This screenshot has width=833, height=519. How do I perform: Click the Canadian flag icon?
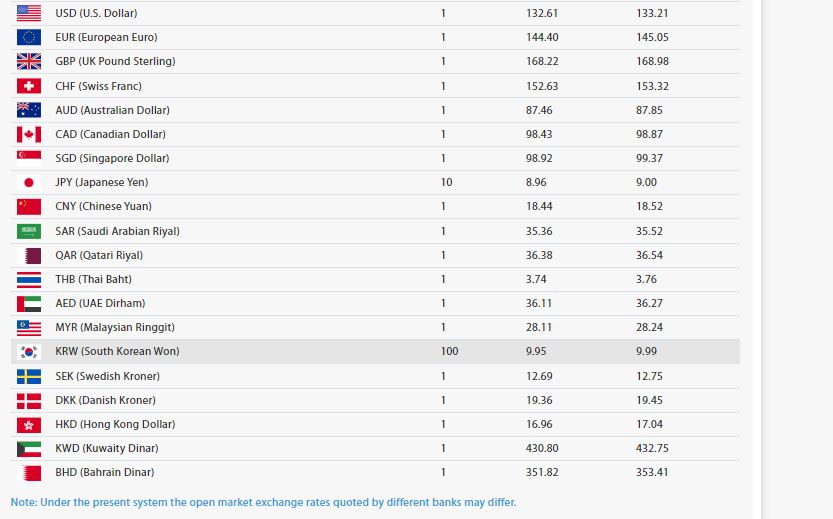tap(29, 134)
